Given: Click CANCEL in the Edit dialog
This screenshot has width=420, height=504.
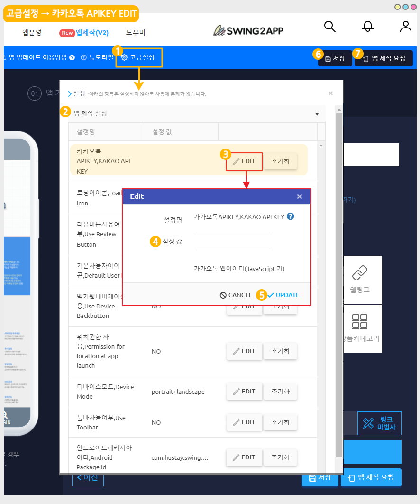Looking at the screenshot, I should coord(236,295).
